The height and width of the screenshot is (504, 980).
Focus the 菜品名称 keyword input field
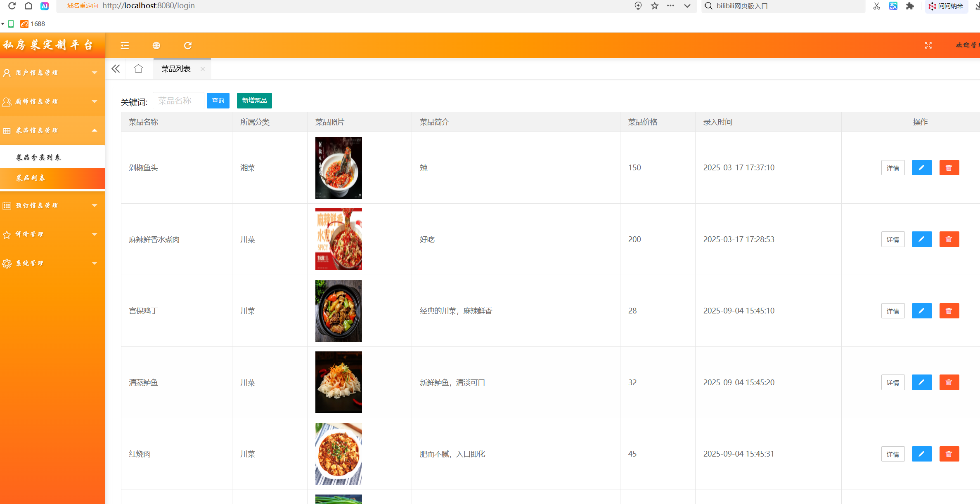coord(178,101)
